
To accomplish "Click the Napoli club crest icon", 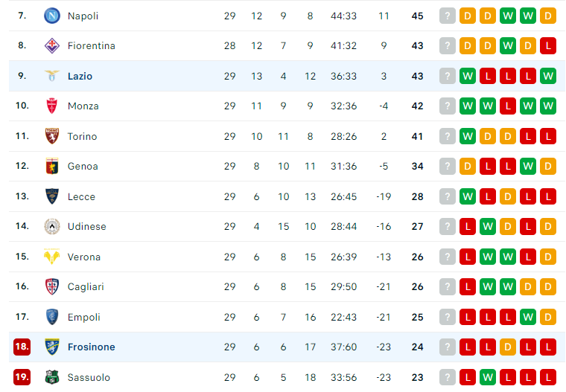I will click(x=52, y=16).
